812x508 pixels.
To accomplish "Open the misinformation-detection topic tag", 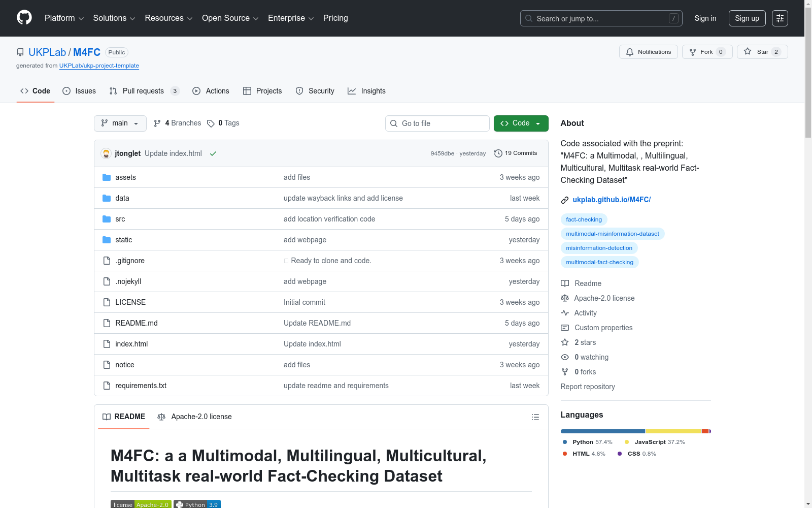I will [599, 248].
